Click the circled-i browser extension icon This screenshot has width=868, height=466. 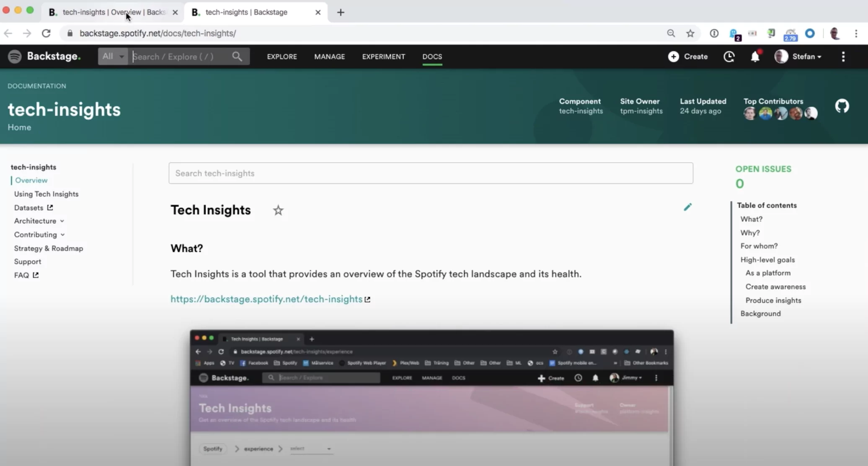click(714, 33)
